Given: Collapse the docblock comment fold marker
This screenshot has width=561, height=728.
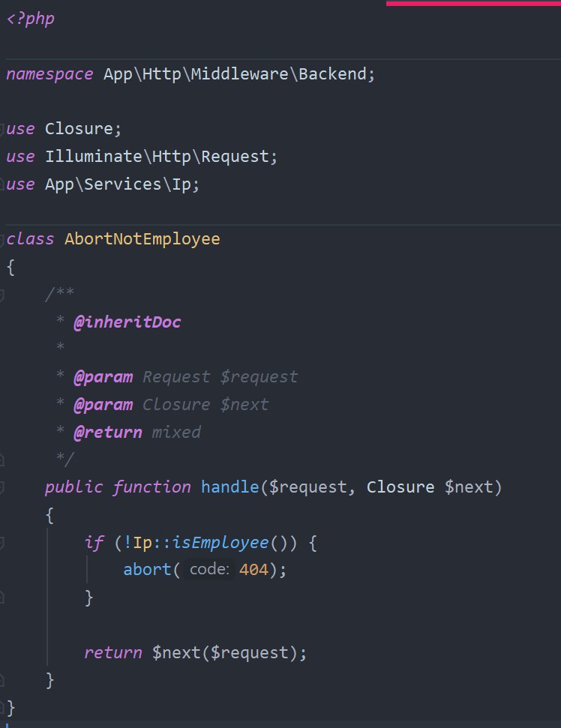Looking at the screenshot, I should tap(1, 295).
